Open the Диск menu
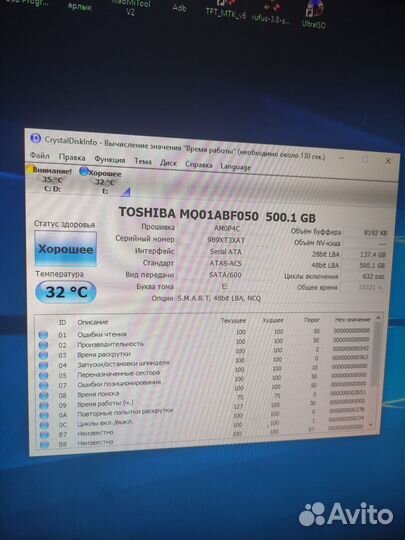405x540 pixels. (x=168, y=163)
